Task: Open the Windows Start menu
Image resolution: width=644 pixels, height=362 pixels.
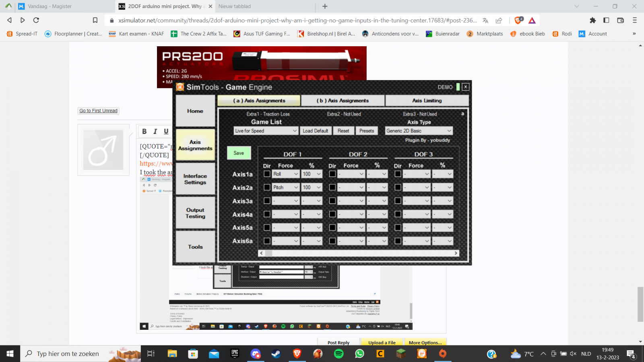Action: pos(10,354)
